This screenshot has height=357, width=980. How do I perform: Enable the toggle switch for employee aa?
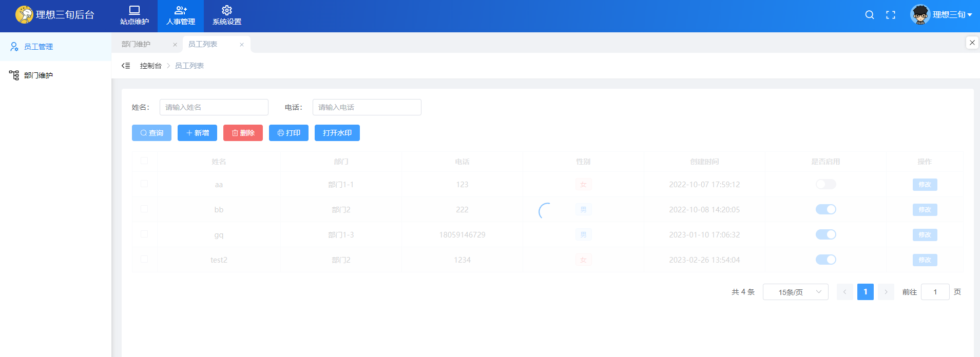click(x=825, y=184)
